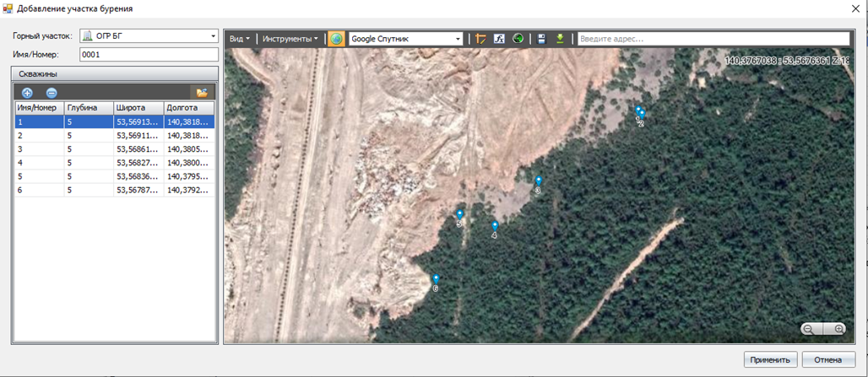Expand the Google Спутник map source dropdown
The width and height of the screenshot is (868, 377).
click(x=458, y=39)
